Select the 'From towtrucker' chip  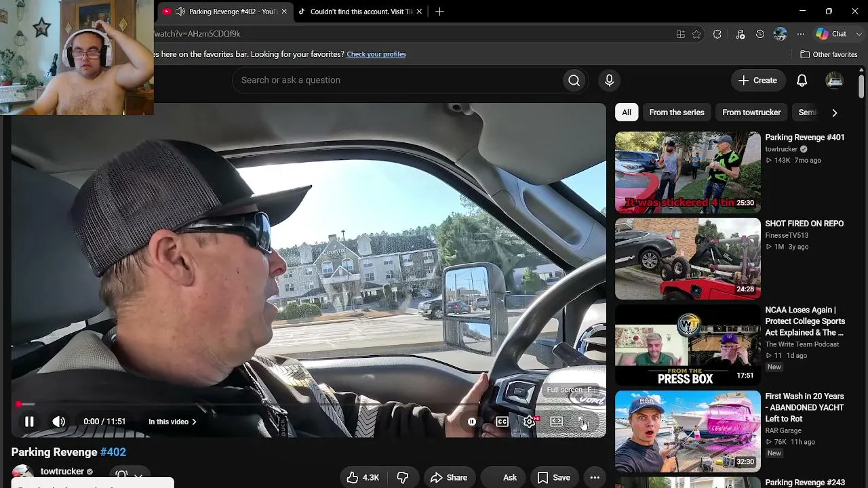tap(751, 113)
